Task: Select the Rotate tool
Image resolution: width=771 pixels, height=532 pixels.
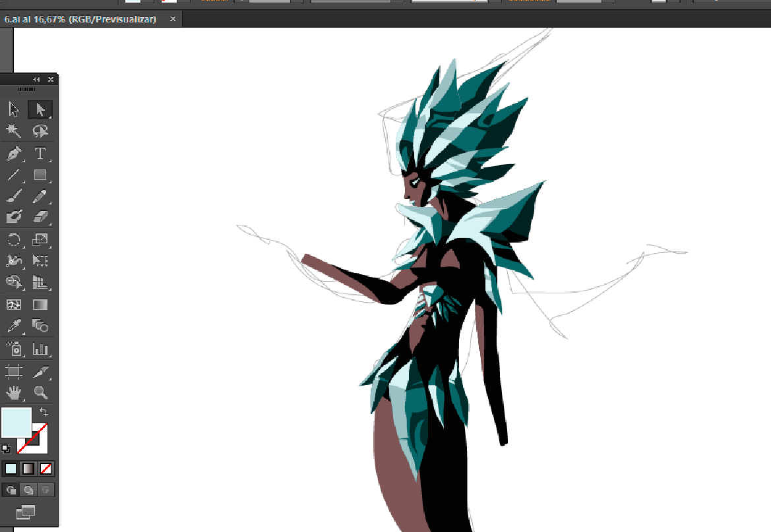Action: (x=14, y=239)
